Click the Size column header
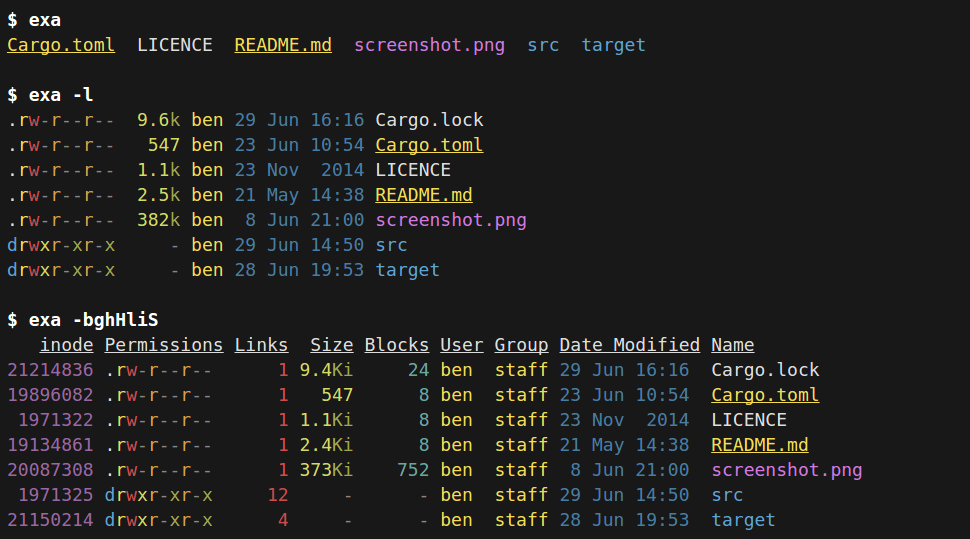The height and width of the screenshot is (539, 970). point(331,345)
